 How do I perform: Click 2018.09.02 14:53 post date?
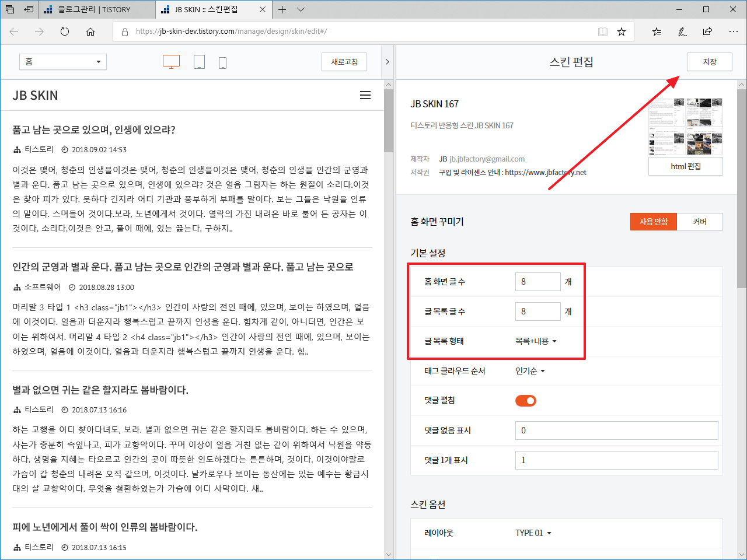(99, 150)
